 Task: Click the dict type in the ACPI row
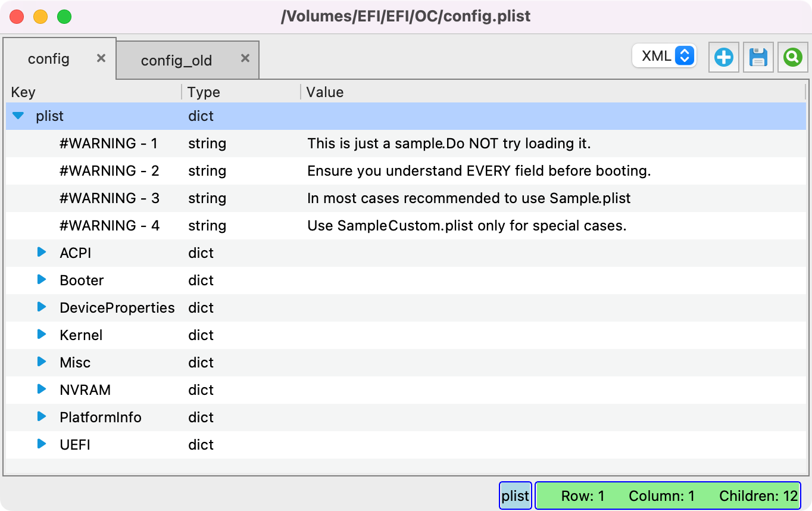click(201, 253)
